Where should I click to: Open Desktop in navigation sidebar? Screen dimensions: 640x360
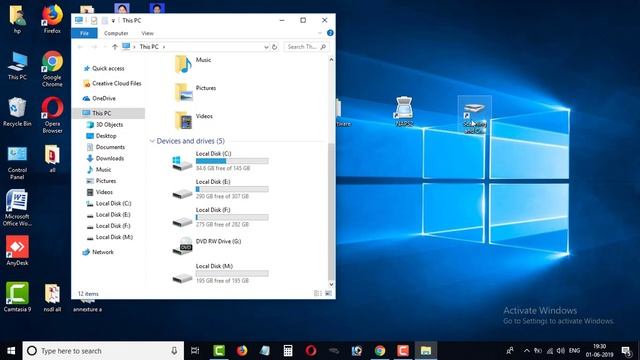(102, 136)
